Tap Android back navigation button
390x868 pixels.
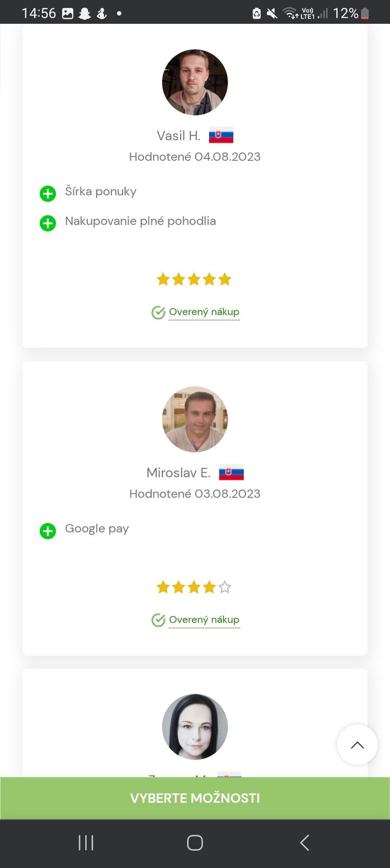305,843
